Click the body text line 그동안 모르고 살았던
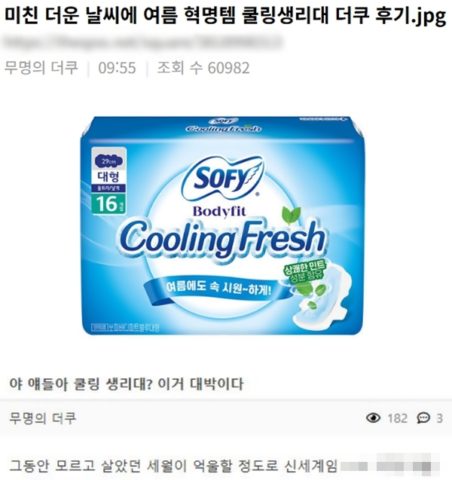The image size is (452, 480). (174, 465)
